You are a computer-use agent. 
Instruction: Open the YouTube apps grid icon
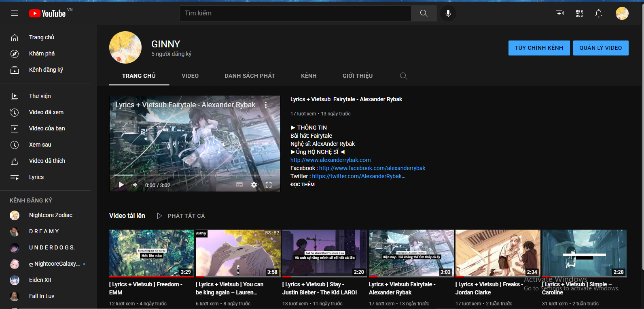point(579,13)
